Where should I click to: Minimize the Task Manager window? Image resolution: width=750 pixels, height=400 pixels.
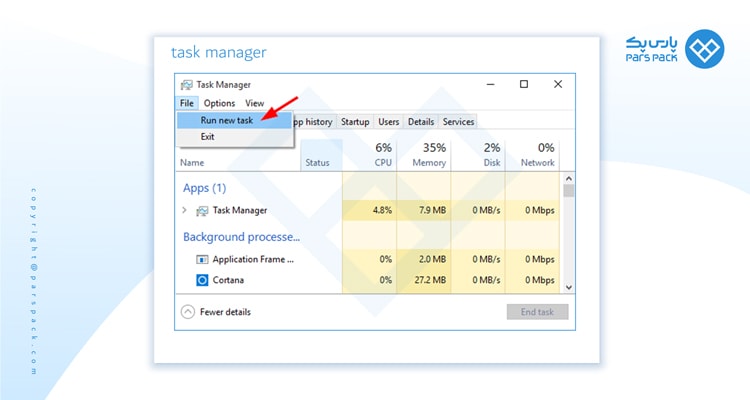(490, 84)
